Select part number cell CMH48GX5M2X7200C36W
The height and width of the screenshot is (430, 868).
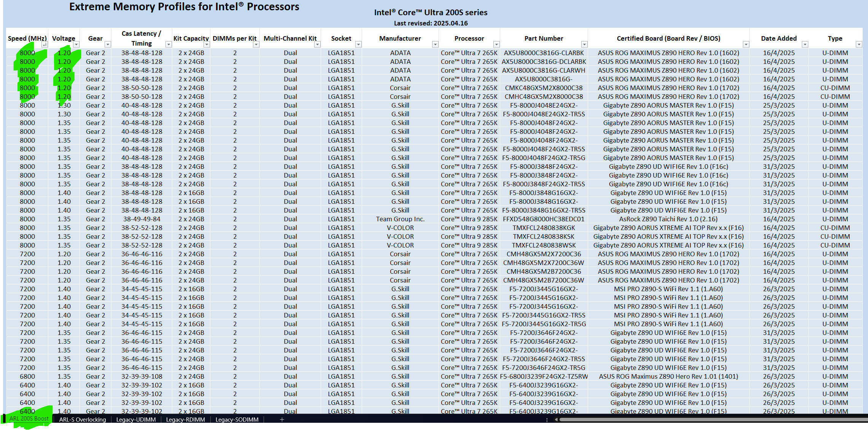click(x=544, y=263)
